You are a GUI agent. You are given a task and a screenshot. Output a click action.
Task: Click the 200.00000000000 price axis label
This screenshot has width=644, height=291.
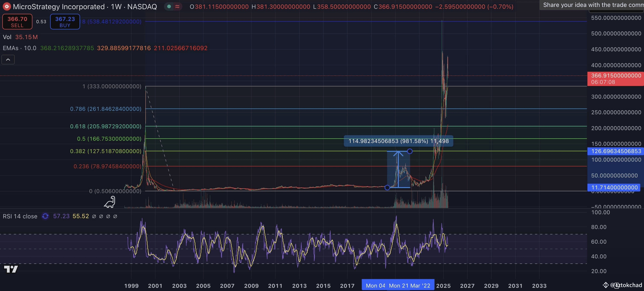pyautogui.click(x=616, y=128)
